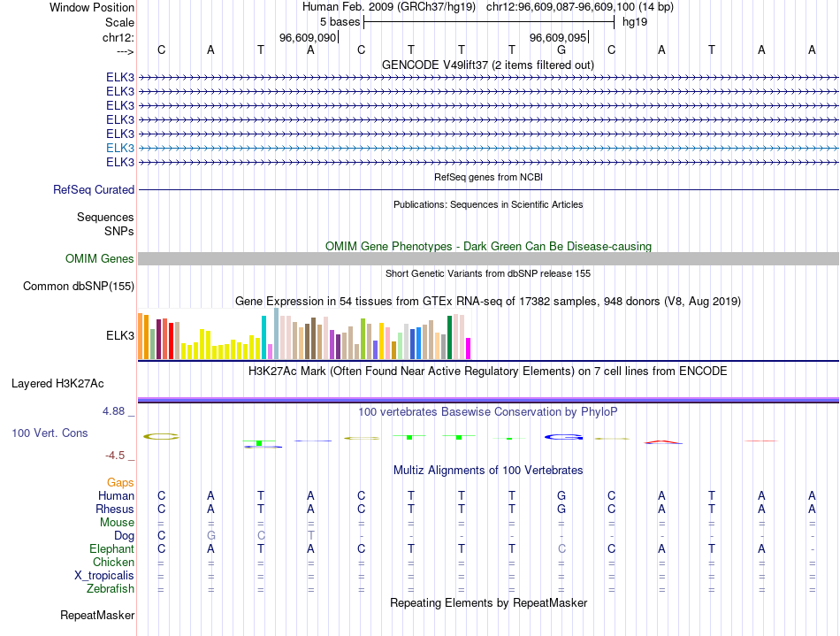Click the red A logo in the PhyloP track
The width and height of the screenshot is (840, 636).
[x=663, y=442]
